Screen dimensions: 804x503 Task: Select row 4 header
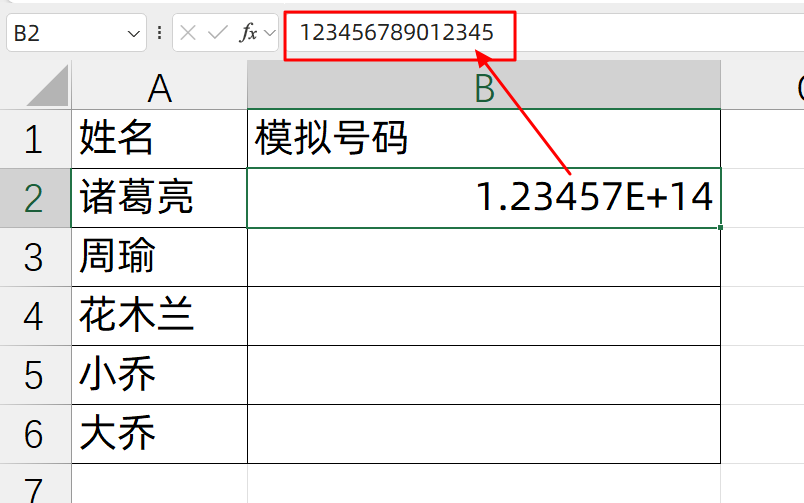pyautogui.click(x=35, y=316)
